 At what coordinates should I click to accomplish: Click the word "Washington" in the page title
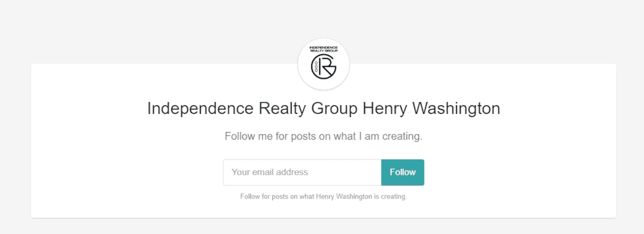456,109
